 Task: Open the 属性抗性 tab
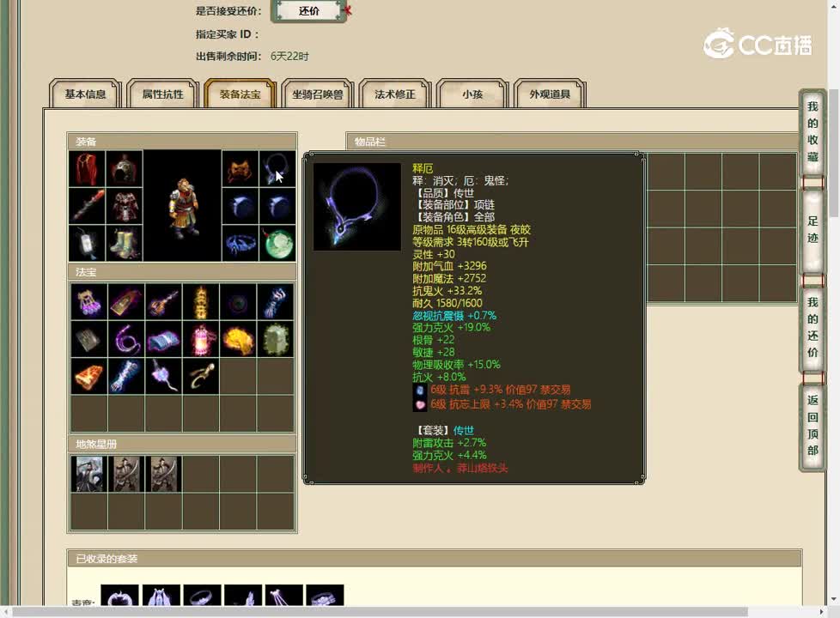coord(161,95)
